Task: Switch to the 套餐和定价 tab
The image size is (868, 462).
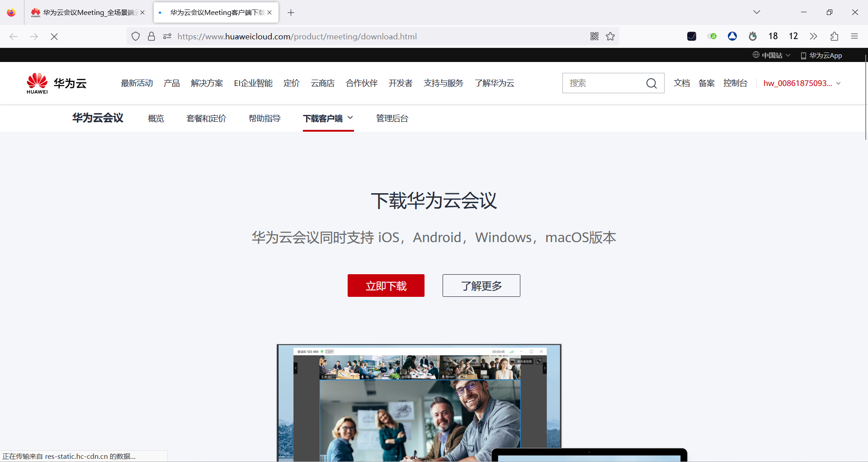Action: pyautogui.click(x=206, y=119)
